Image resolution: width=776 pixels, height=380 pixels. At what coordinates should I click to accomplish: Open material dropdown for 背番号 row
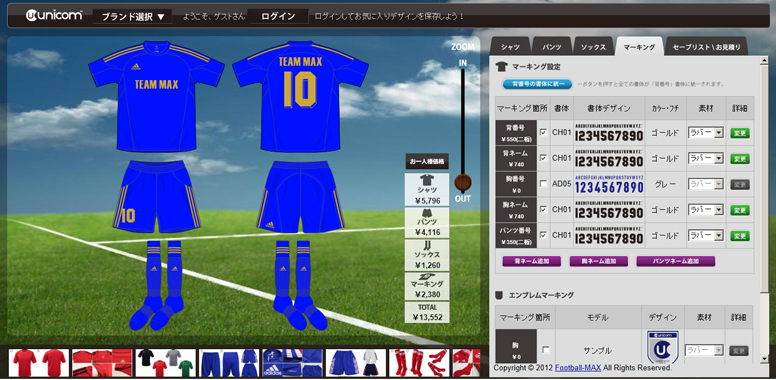tap(706, 133)
